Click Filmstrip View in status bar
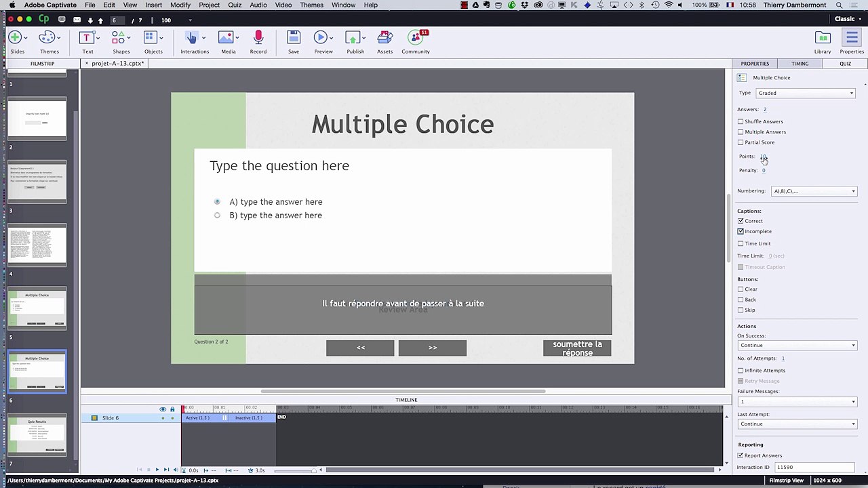This screenshot has height=488, width=868. pyautogui.click(x=786, y=481)
